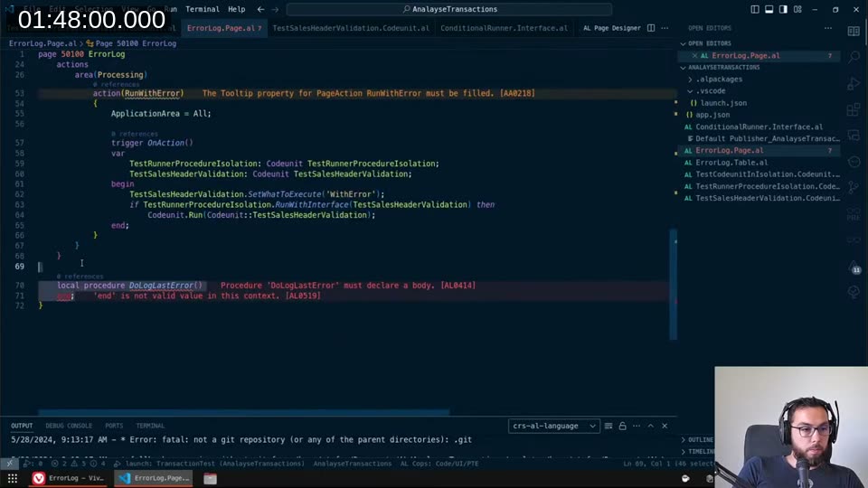868x488 pixels.
Task: Open the Terminal menu
Action: pos(202,9)
